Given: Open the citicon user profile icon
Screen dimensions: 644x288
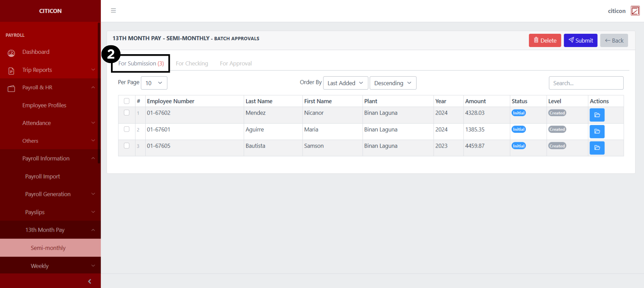Looking at the screenshot, I should coord(635,11).
